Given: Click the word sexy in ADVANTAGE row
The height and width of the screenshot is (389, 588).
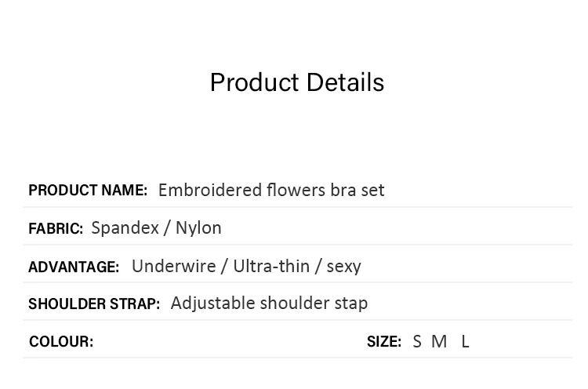Looking at the screenshot, I should click(x=344, y=267).
